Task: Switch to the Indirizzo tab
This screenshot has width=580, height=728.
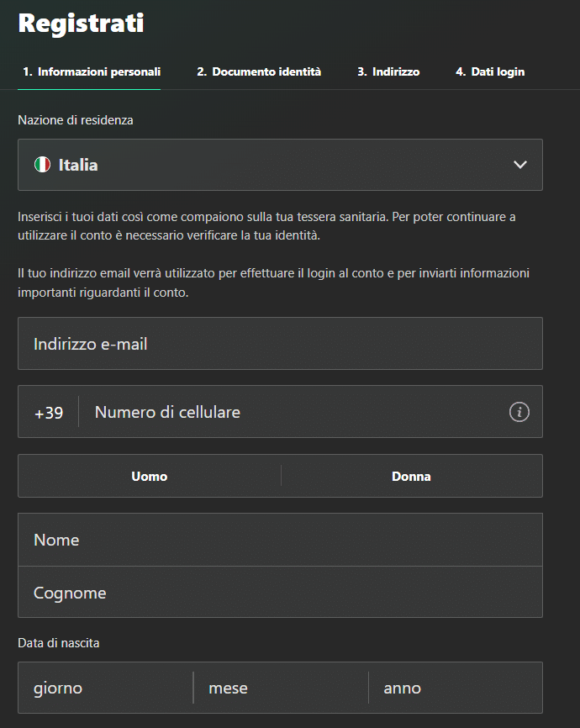Action: [388, 71]
